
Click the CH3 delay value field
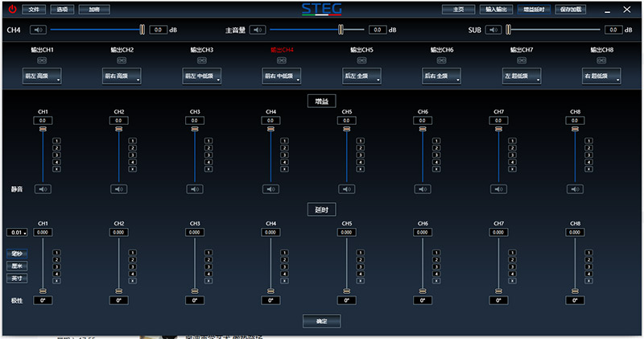tap(195, 233)
